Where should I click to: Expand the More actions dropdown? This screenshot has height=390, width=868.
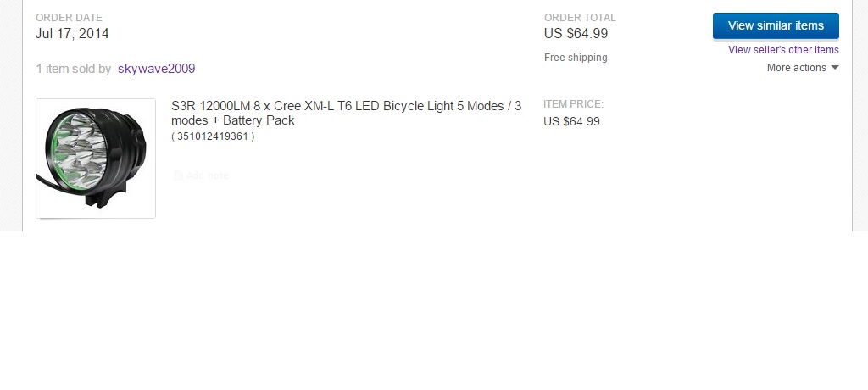pos(802,68)
